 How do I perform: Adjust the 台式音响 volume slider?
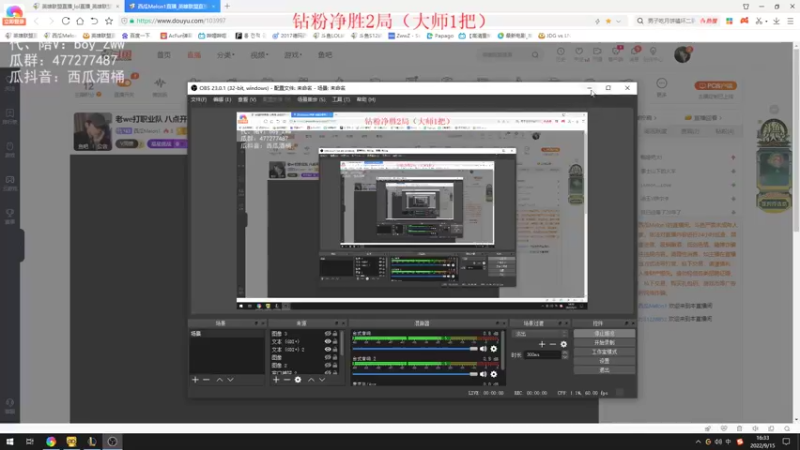point(415,349)
